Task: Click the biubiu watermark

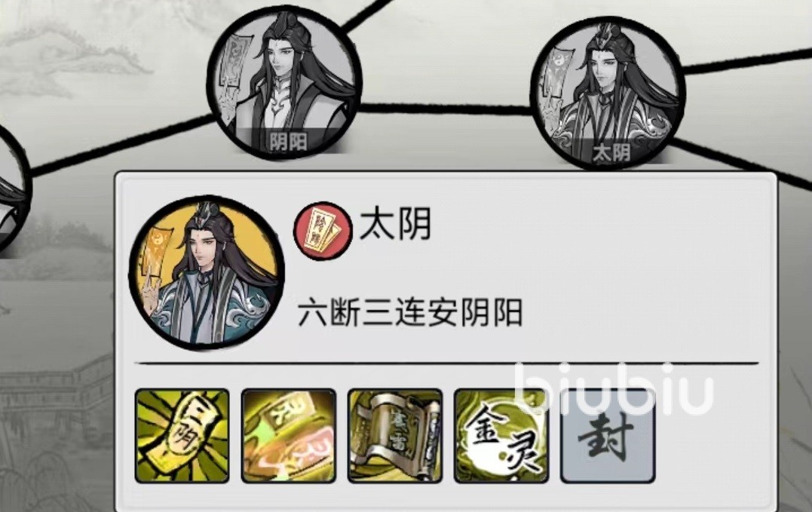Action: tap(614, 388)
